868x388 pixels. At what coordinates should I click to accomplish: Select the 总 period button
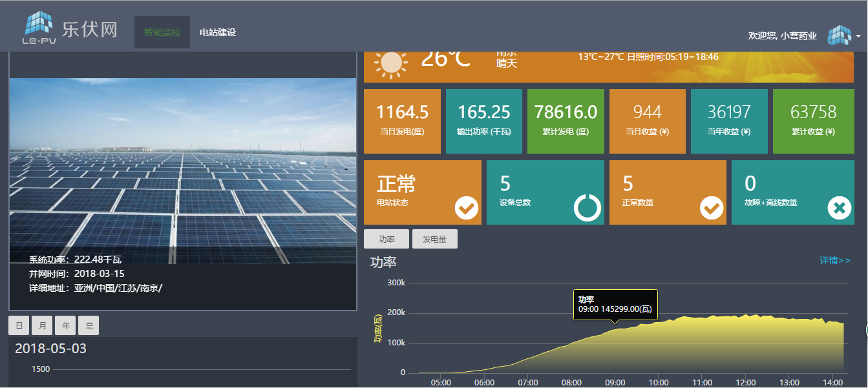point(89,326)
